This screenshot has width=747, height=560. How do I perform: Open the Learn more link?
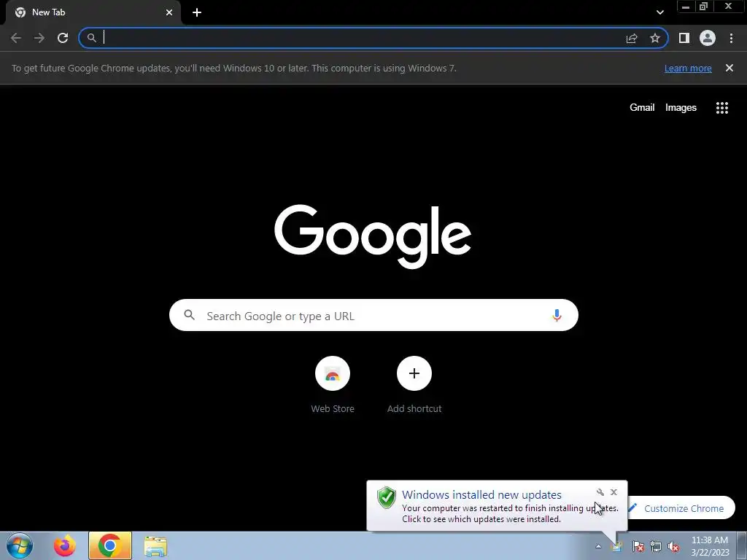pos(688,68)
